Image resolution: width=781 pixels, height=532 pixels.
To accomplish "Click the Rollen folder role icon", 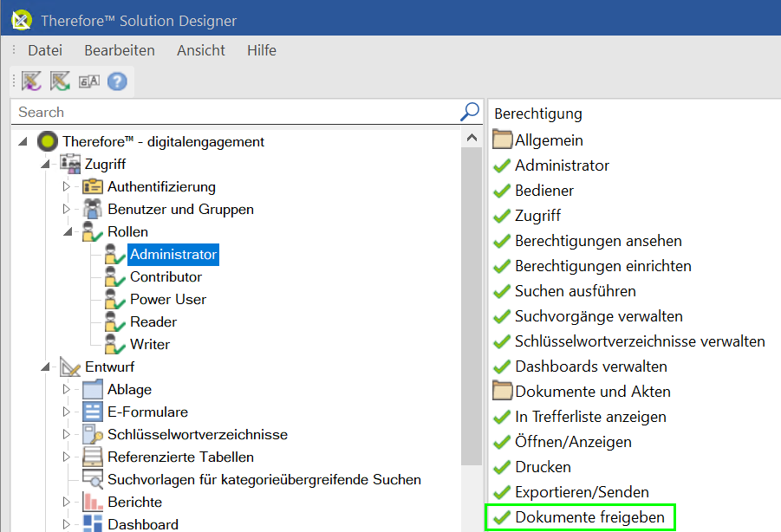I will tap(92, 231).
